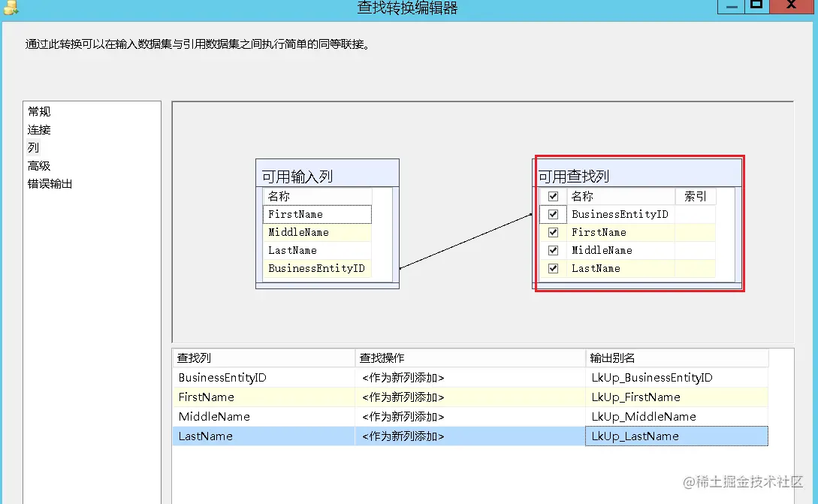The height and width of the screenshot is (504, 818).
Task: Click the join line between BusinessEntityID columns
Action: pyautogui.click(x=466, y=241)
